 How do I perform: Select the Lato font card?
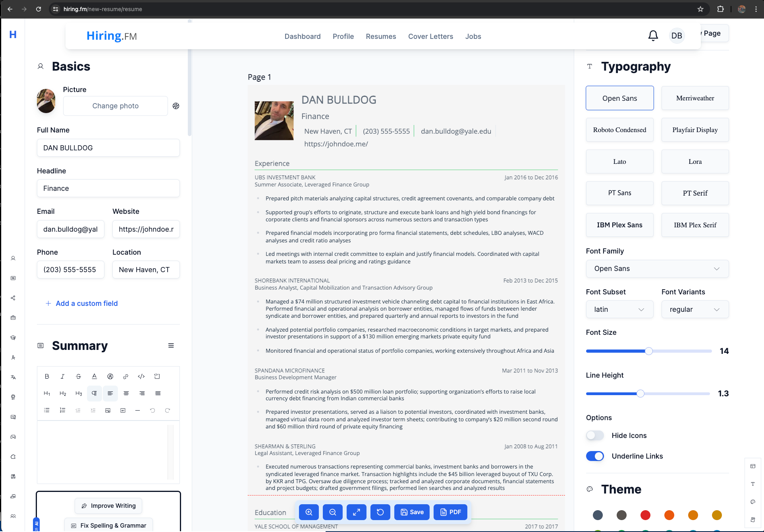click(x=619, y=161)
